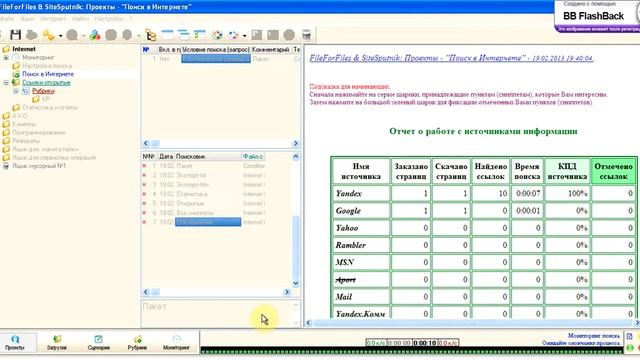Click the clock icon beside Мониторинг
Viewport: 640px width, 360px height.
[16, 58]
